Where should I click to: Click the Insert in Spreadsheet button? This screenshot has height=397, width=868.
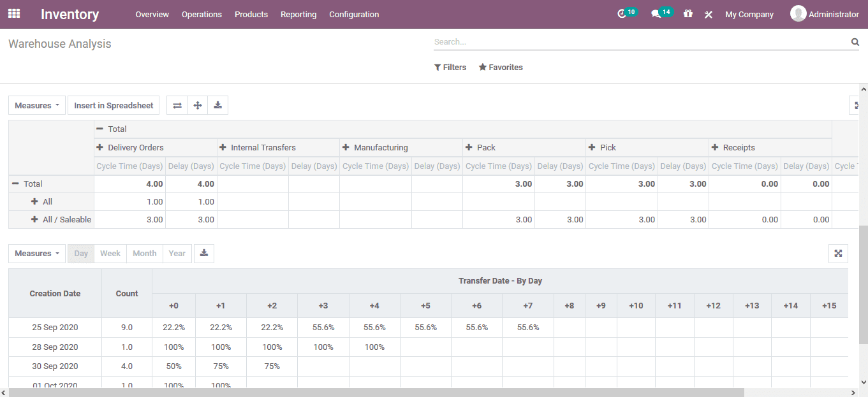pos(113,105)
